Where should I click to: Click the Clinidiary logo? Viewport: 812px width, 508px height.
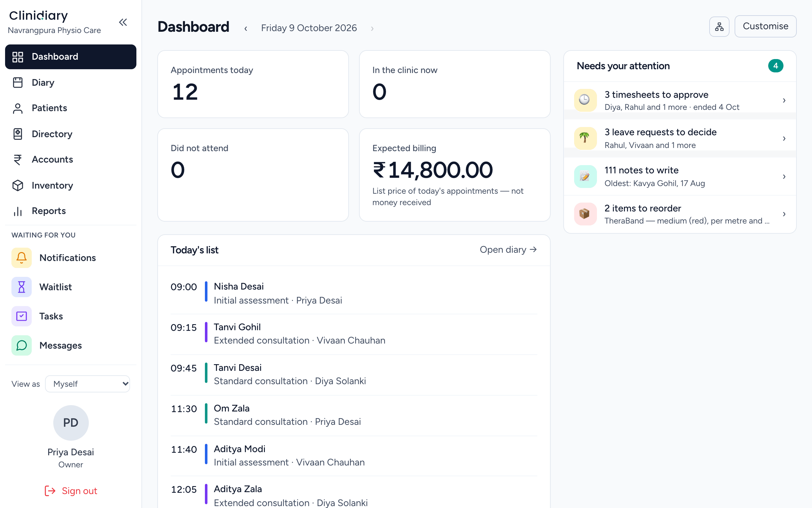(38, 16)
